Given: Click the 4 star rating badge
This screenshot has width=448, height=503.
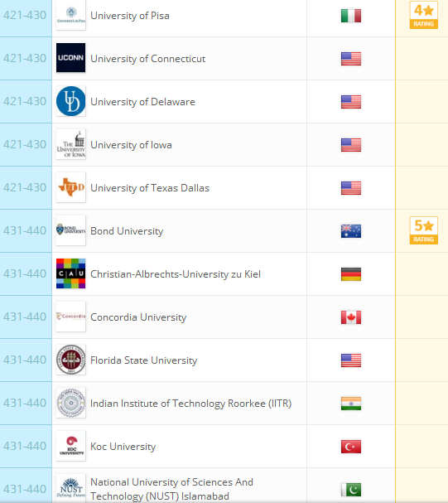Looking at the screenshot, I should click(x=424, y=15).
